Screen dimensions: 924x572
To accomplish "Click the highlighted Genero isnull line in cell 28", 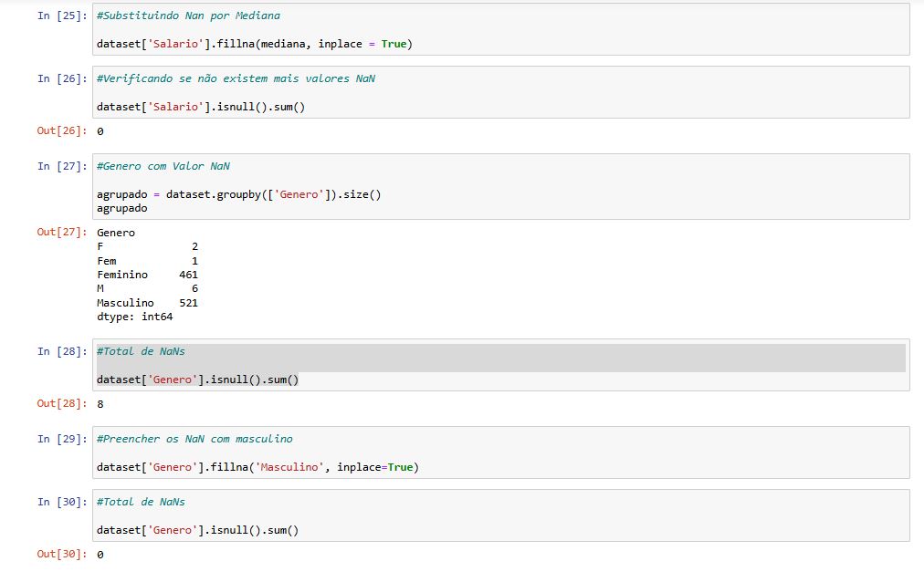I will (x=197, y=380).
